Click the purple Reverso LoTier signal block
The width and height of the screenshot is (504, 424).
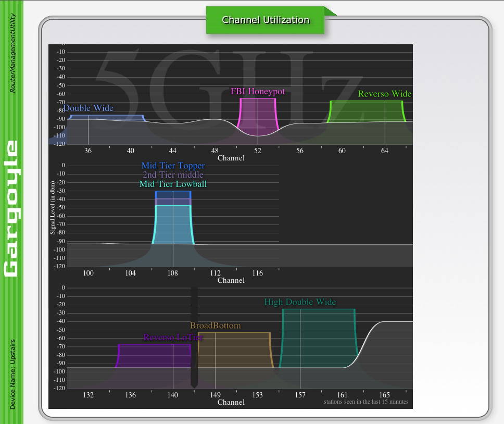pos(154,356)
